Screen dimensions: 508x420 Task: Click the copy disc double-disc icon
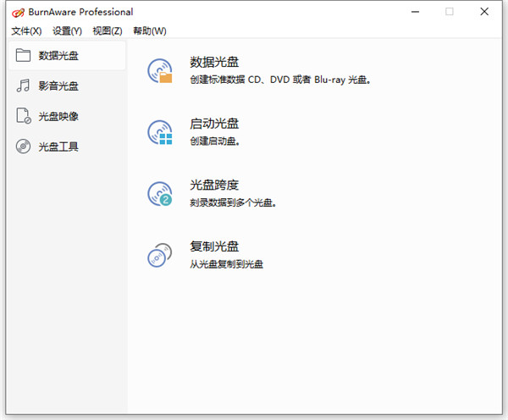coord(160,256)
